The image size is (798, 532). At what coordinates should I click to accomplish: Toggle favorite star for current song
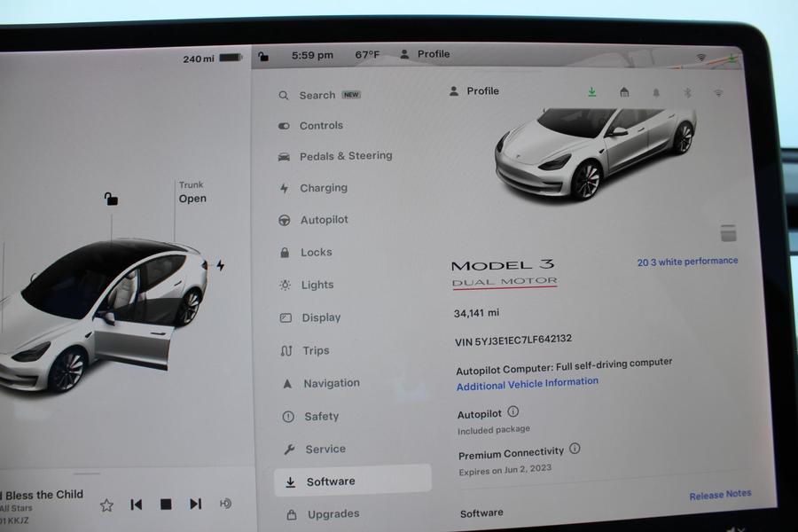click(x=106, y=505)
